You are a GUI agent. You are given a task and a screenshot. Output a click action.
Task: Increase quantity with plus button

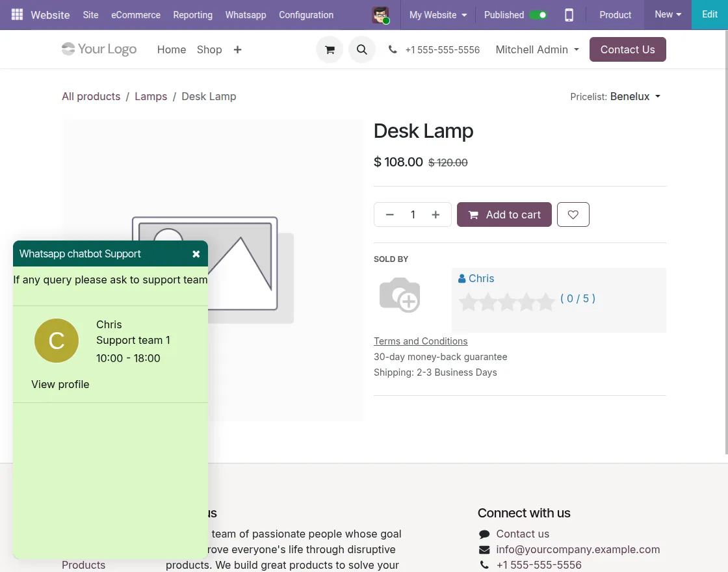point(435,214)
